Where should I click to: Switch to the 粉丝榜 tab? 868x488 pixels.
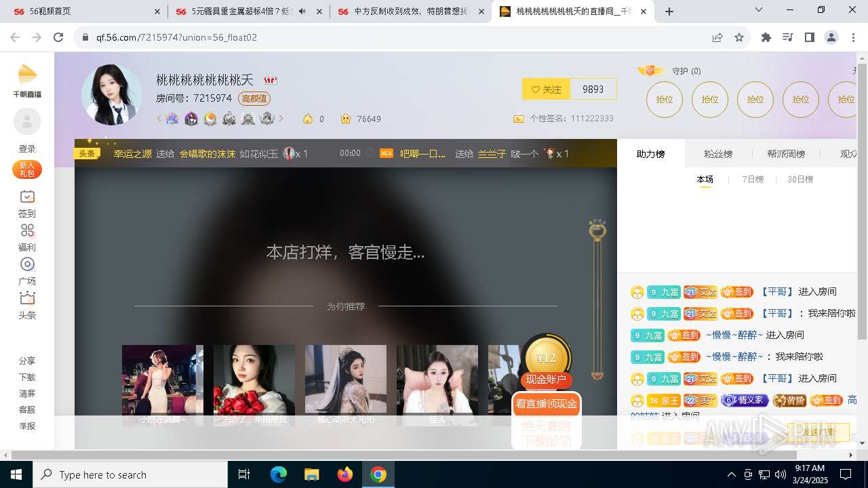pyautogui.click(x=718, y=154)
